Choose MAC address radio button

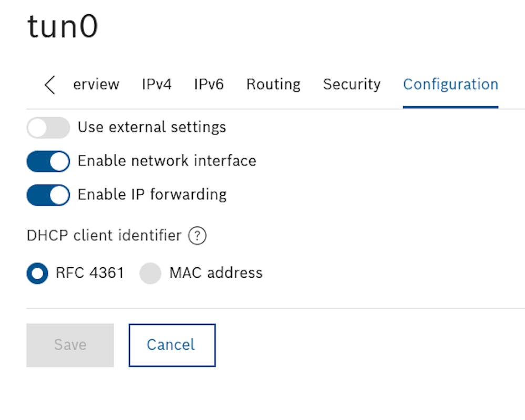click(x=150, y=273)
